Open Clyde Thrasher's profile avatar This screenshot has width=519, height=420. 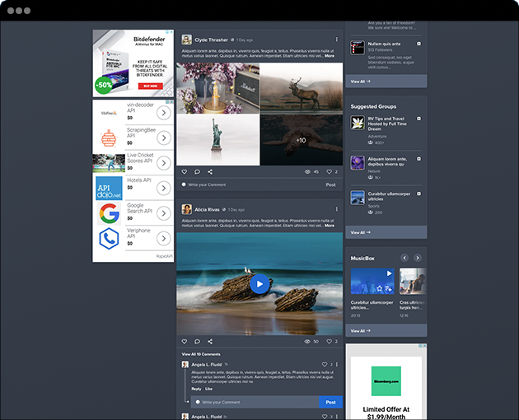click(187, 40)
